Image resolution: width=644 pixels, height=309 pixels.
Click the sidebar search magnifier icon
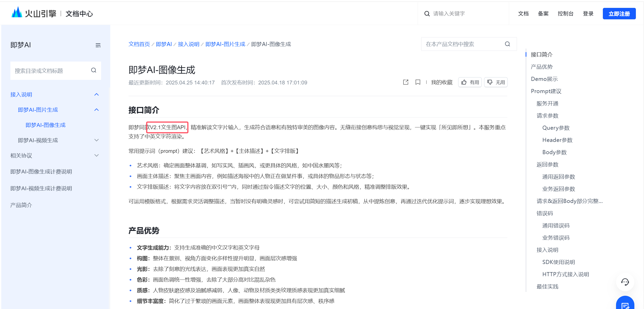pos(93,70)
